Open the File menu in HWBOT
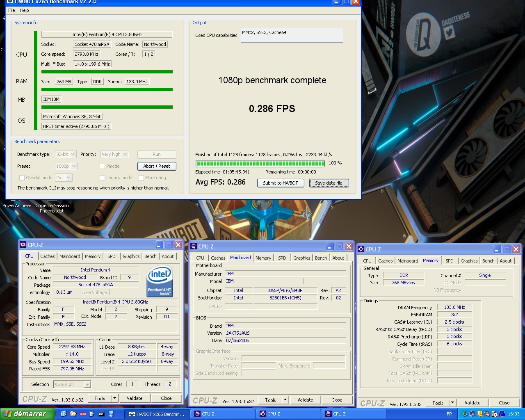Screen dimensions: 525x420 tap(11, 10)
